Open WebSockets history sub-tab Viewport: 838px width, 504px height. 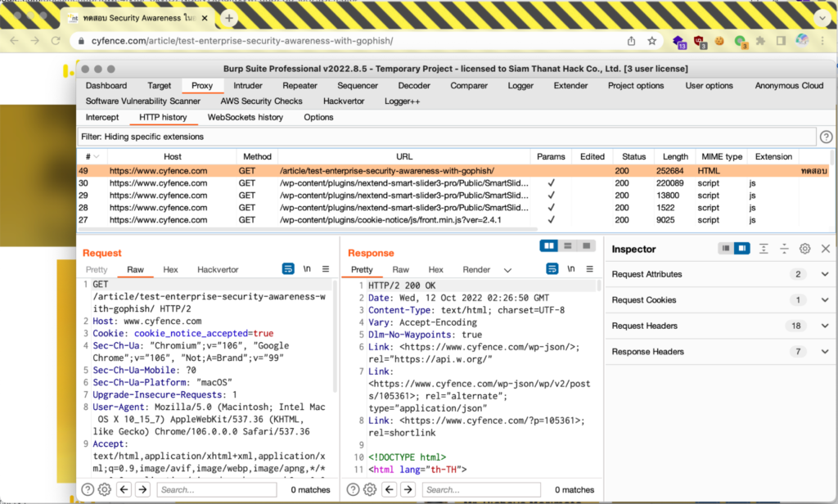246,117
